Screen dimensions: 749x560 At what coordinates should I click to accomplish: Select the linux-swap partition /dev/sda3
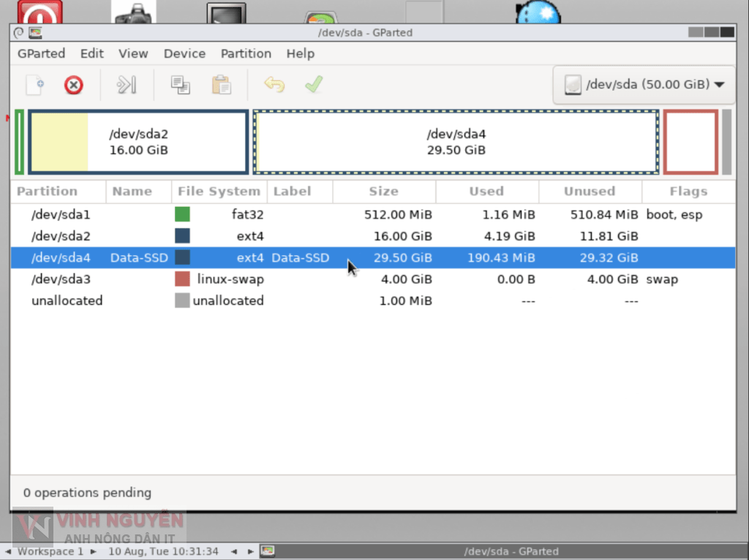[219, 279]
